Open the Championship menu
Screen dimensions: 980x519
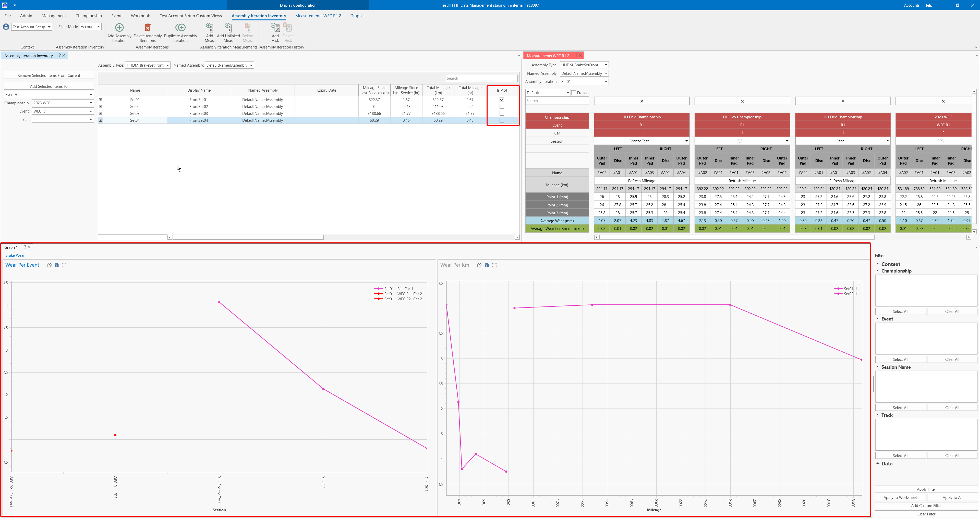coord(88,16)
